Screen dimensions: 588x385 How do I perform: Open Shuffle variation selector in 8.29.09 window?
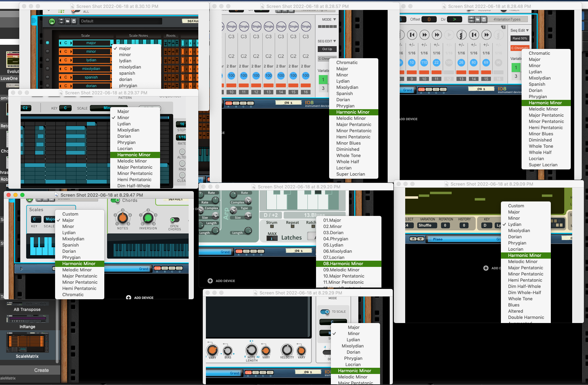coord(427,226)
